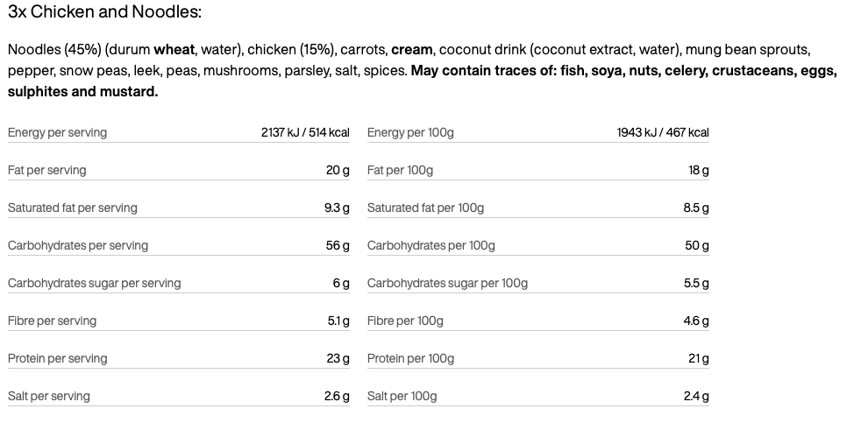Click the "1943 kJ / 467 kcal" value
This screenshot has width=868, height=423.
663,133
